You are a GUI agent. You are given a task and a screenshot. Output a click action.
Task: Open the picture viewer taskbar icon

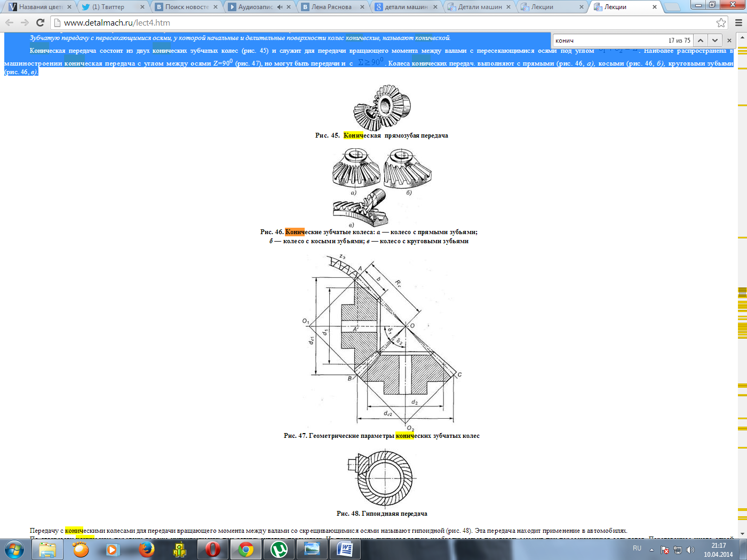(x=312, y=549)
